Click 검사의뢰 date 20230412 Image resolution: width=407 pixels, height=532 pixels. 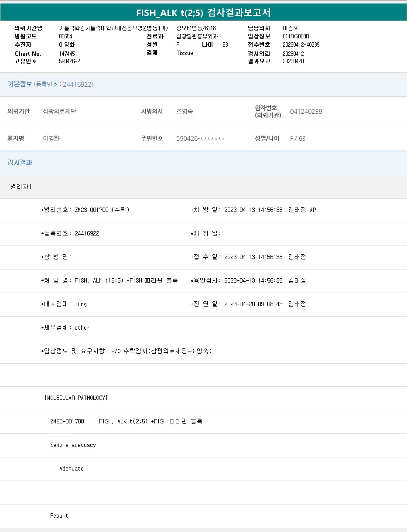click(x=293, y=54)
